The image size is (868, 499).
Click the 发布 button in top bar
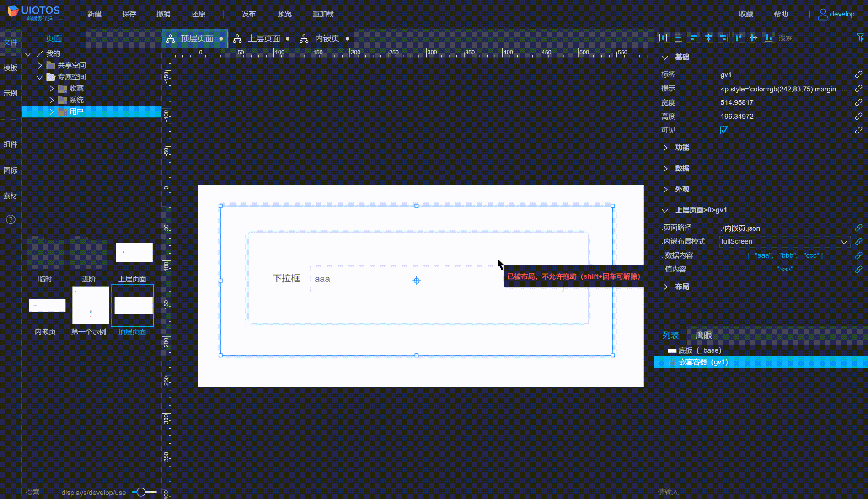249,14
